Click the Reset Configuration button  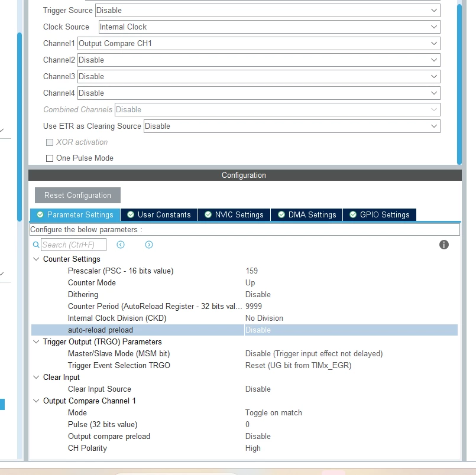(77, 196)
